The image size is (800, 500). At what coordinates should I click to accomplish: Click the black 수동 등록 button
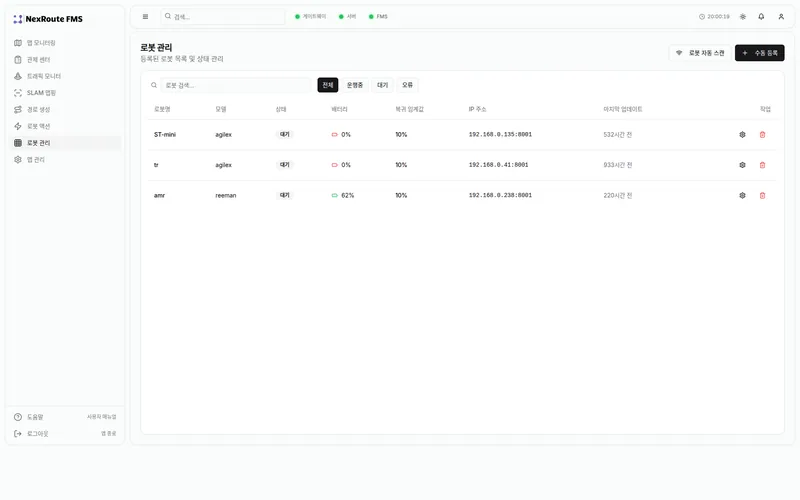[x=760, y=53]
